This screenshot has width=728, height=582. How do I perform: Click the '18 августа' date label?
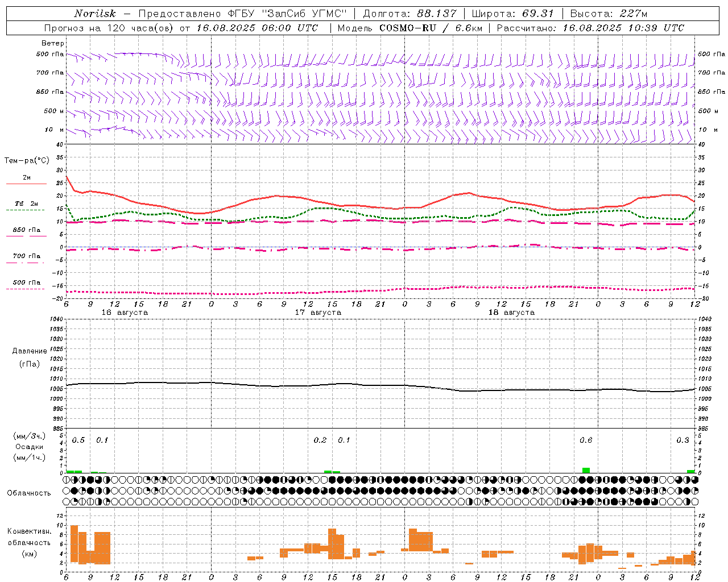tap(511, 313)
